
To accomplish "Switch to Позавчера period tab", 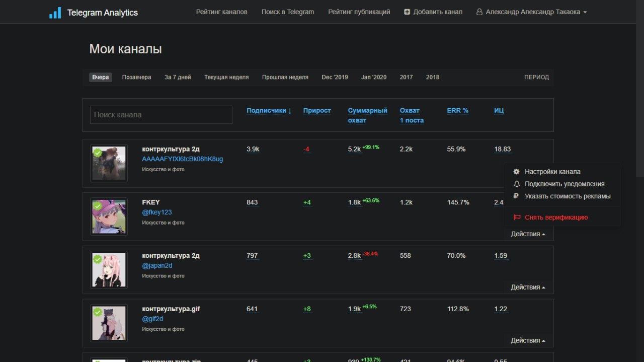I will (136, 78).
